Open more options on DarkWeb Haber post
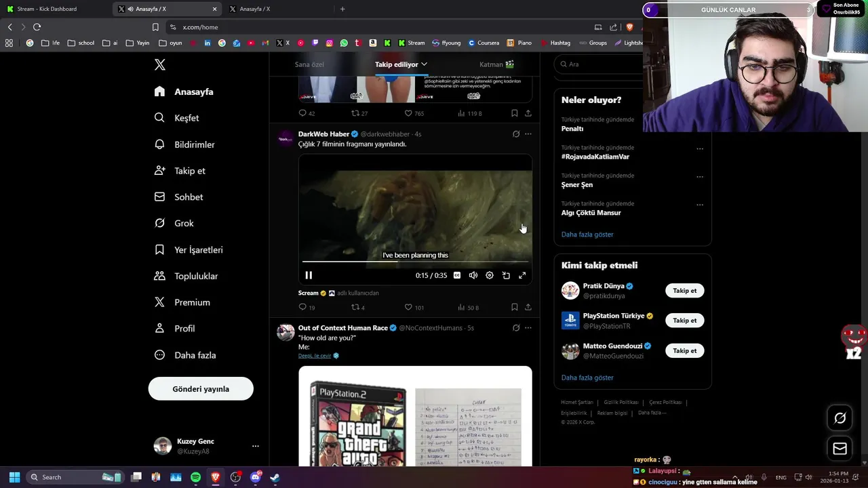Screen dimensions: 868x488 (x=528, y=134)
